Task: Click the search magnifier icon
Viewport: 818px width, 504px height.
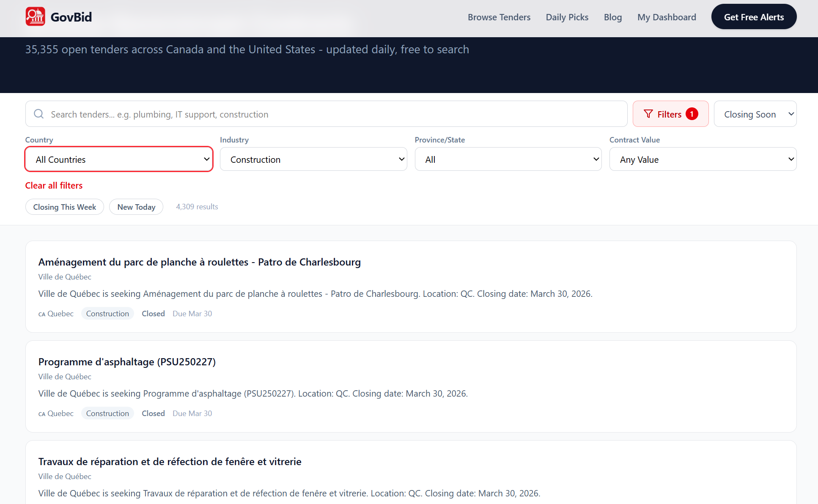Action: point(39,114)
